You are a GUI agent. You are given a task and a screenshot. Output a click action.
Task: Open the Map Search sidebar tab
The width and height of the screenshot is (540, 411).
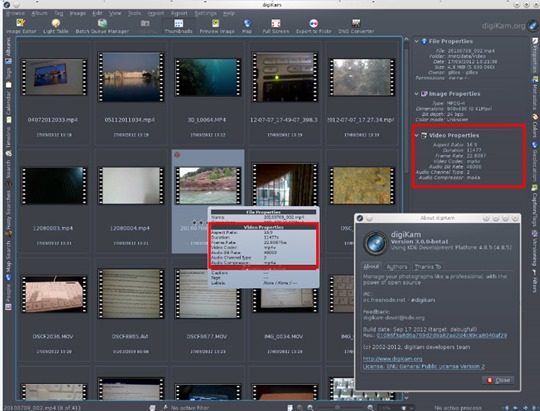click(8, 260)
